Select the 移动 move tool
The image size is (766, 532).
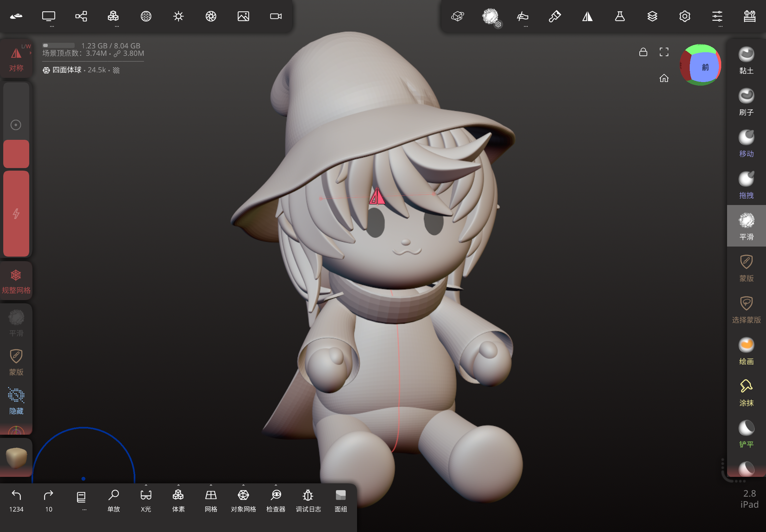(x=746, y=143)
